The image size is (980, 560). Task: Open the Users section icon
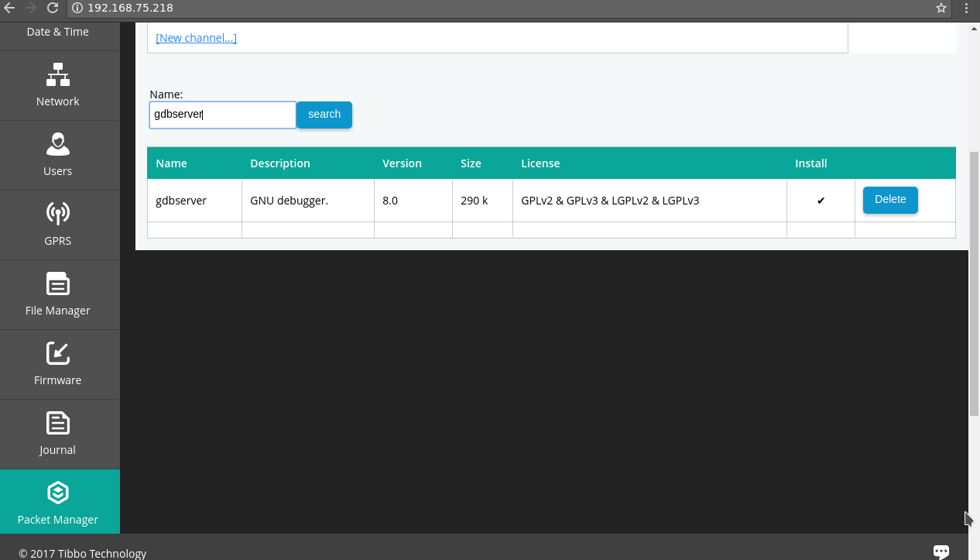tap(58, 144)
